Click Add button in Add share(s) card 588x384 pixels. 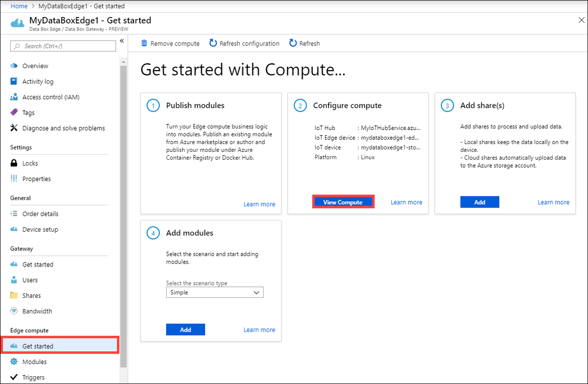pos(480,202)
